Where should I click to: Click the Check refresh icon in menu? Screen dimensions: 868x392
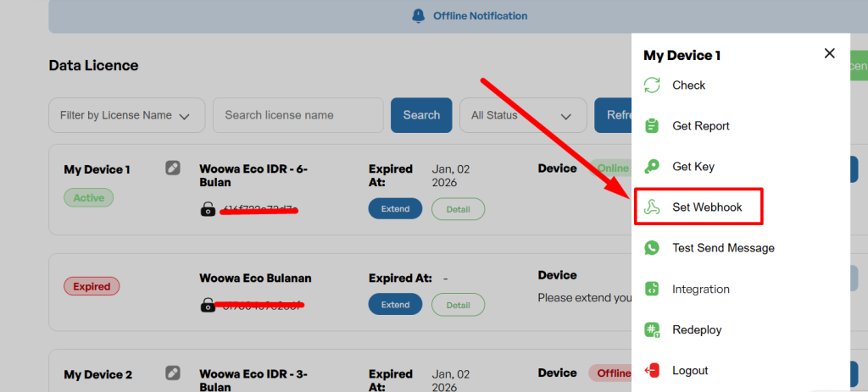(651, 86)
